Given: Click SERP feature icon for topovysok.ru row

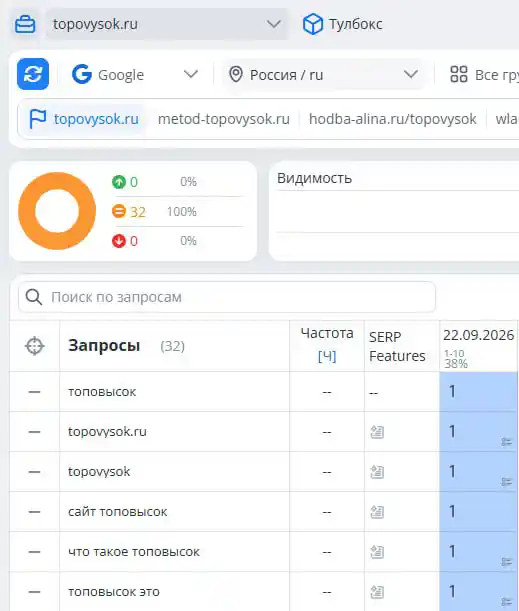Looking at the screenshot, I should point(377,432).
